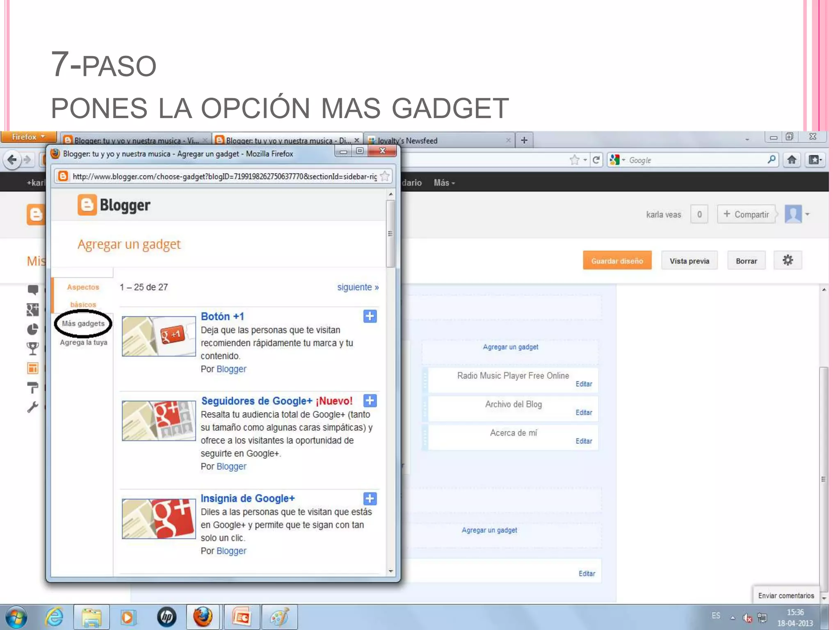Click the popup vertical scrollbar thumb
The height and width of the screenshot is (630, 840).
pyautogui.click(x=390, y=234)
